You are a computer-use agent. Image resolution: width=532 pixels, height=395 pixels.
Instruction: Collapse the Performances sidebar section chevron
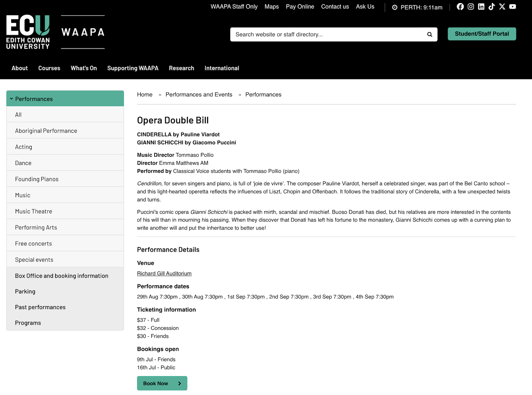click(x=11, y=99)
